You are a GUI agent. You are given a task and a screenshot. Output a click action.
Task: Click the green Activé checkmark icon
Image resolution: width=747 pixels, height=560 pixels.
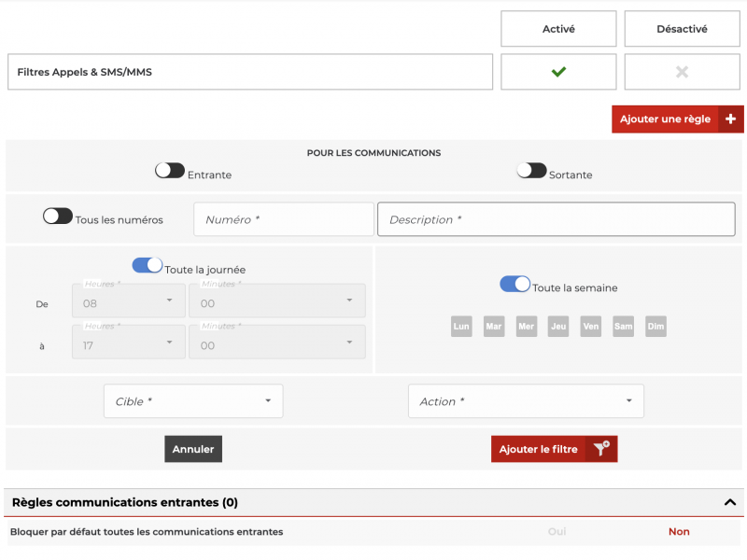[x=558, y=72]
